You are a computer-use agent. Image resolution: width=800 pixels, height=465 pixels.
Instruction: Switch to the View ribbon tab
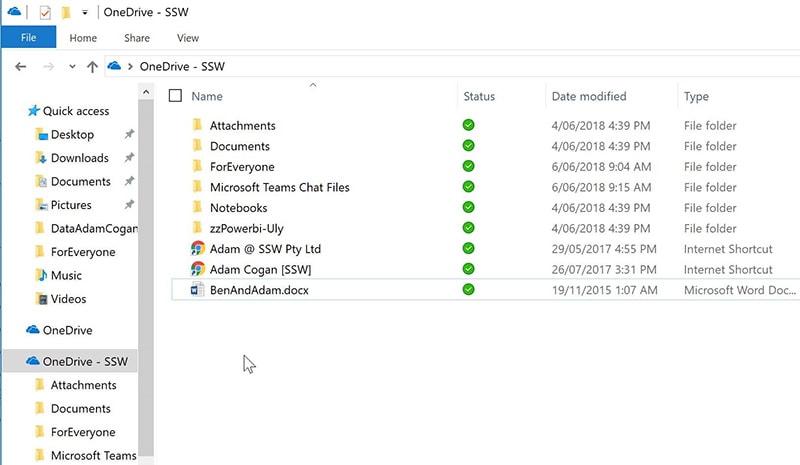pos(188,38)
